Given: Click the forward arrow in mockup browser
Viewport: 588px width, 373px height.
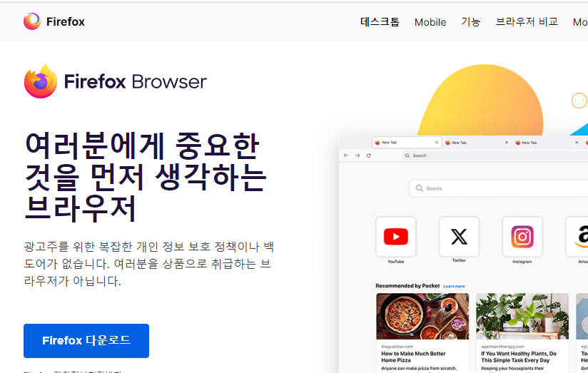Looking at the screenshot, I should [x=358, y=155].
